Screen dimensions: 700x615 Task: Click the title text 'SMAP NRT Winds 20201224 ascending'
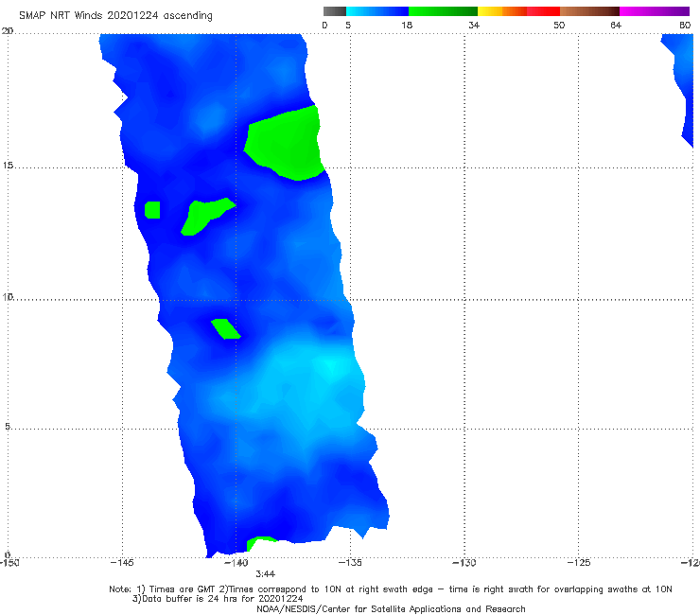(x=115, y=15)
